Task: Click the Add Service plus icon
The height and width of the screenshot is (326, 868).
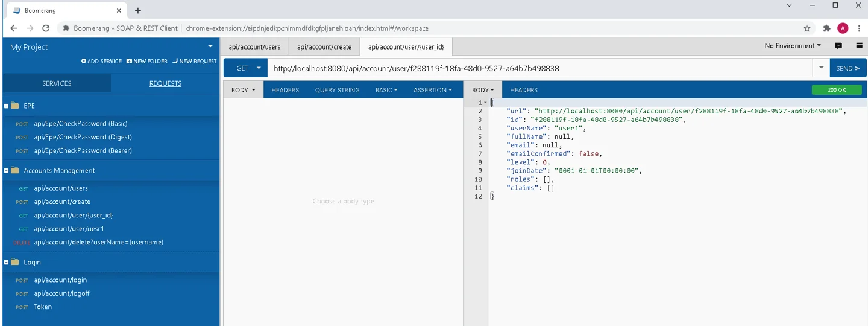Action: [84, 62]
